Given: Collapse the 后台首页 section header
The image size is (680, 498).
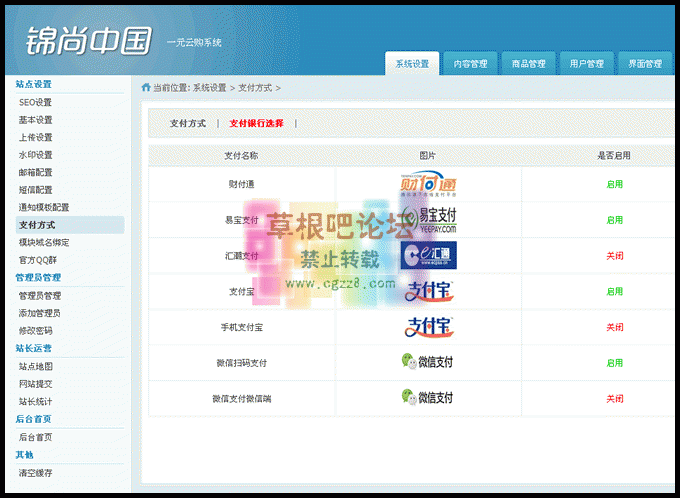Looking at the screenshot, I should tap(33, 419).
